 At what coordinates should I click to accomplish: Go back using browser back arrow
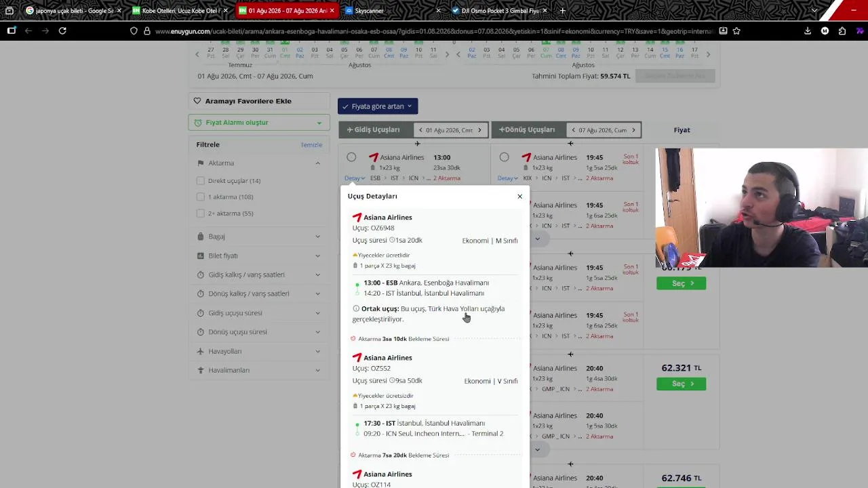click(28, 31)
